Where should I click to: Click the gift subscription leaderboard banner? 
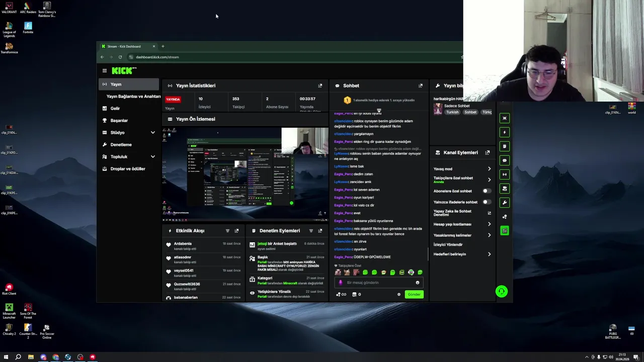pyautogui.click(x=379, y=100)
